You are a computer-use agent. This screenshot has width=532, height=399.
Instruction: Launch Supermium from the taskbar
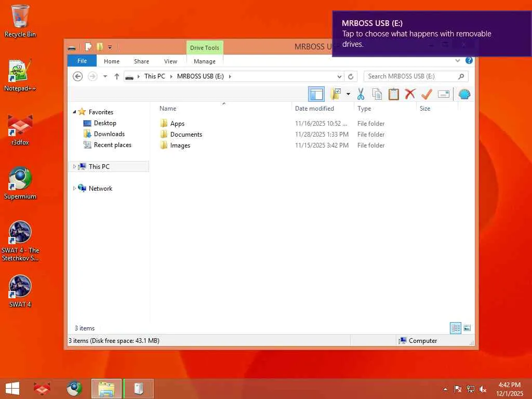(74, 389)
